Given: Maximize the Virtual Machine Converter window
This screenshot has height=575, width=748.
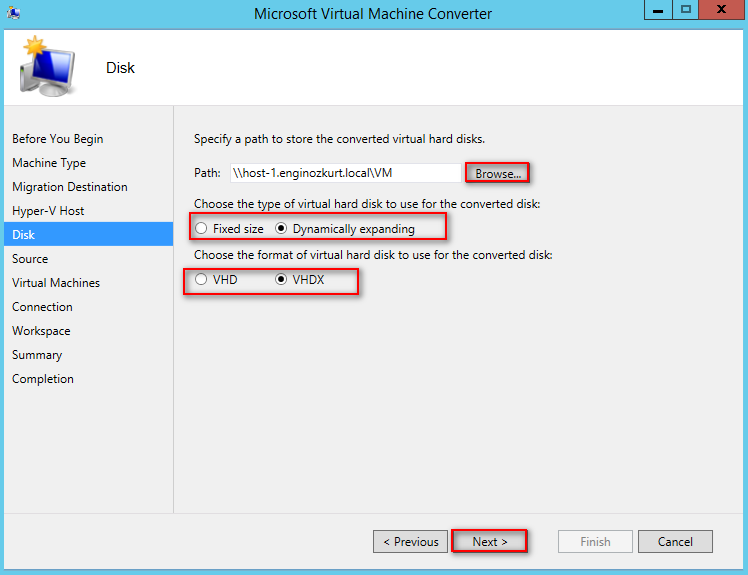Looking at the screenshot, I should pyautogui.click(x=686, y=10).
